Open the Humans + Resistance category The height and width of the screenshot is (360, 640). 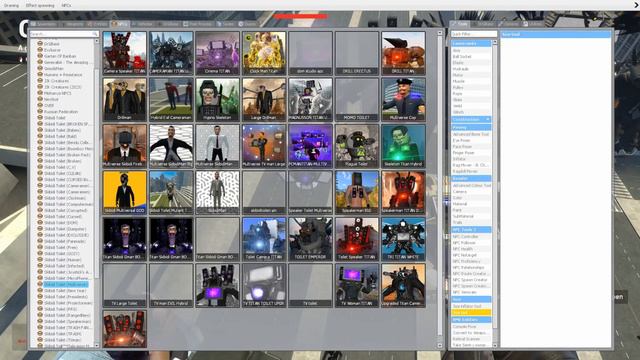click(63, 75)
